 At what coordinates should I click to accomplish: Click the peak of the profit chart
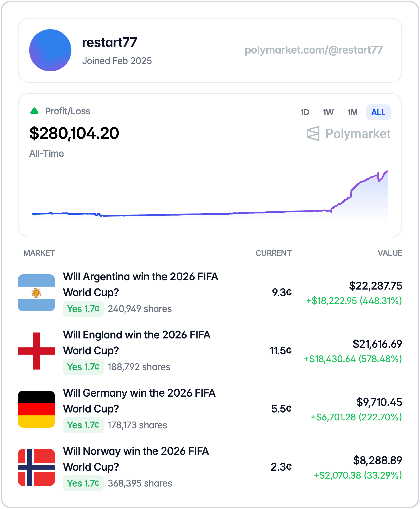[x=387, y=171]
